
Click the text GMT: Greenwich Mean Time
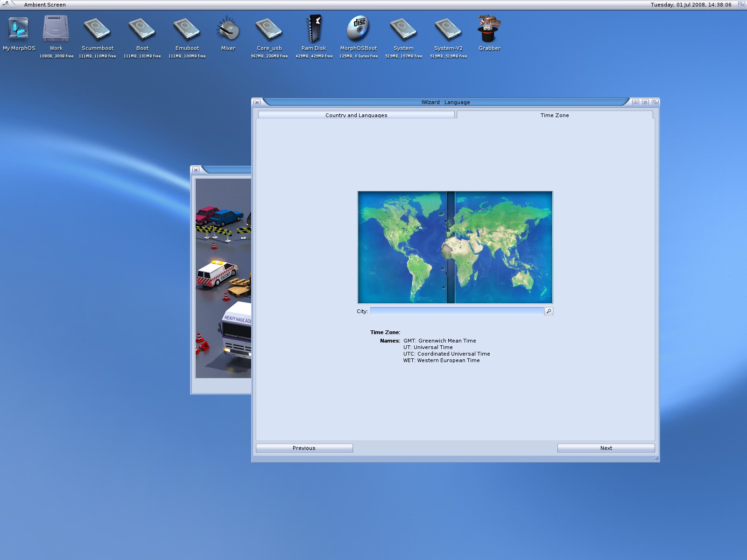point(440,341)
